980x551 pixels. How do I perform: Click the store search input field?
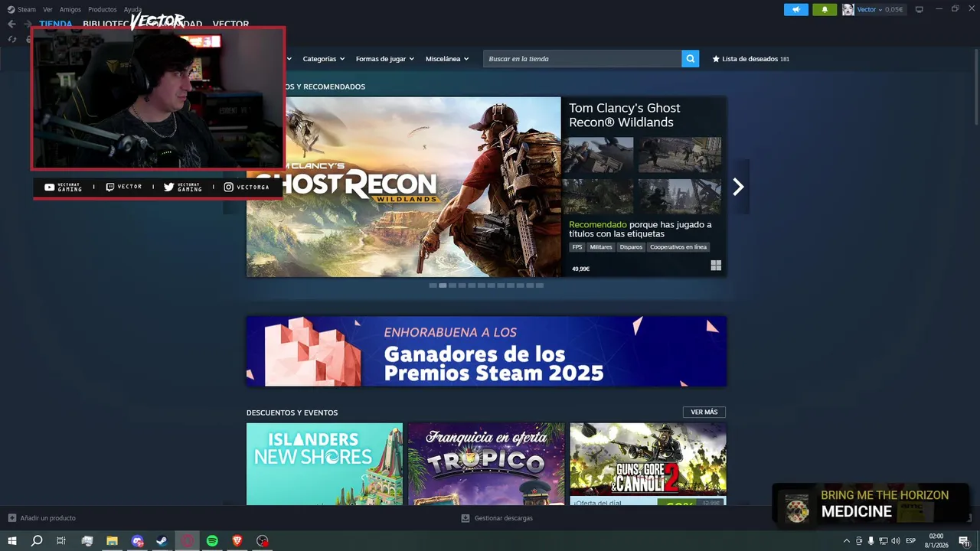[583, 59]
